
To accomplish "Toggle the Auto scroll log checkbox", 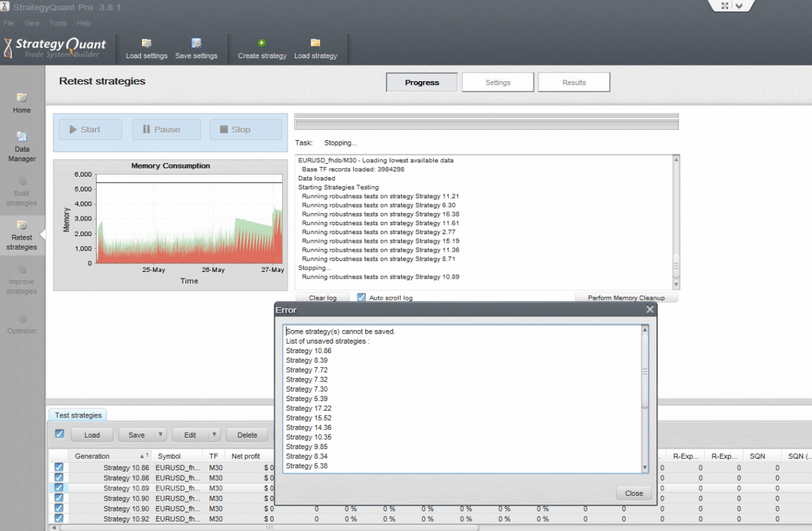I will pos(361,298).
